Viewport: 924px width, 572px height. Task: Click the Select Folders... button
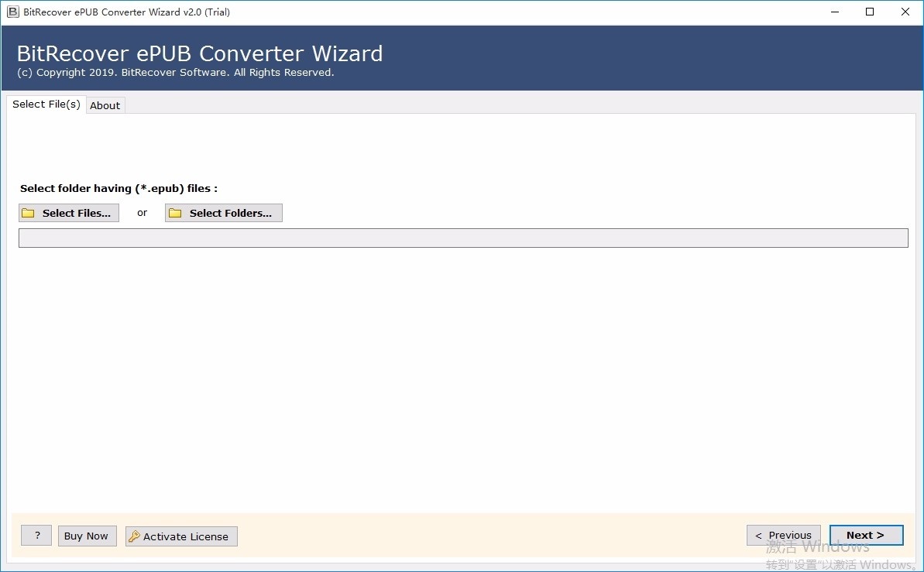click(223, 213)
